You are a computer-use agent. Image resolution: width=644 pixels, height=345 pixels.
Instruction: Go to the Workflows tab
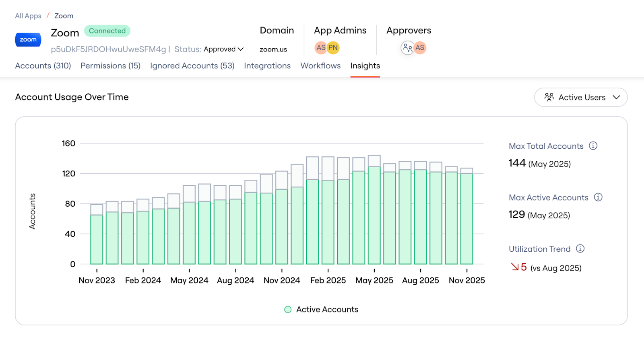coord(320,66)
